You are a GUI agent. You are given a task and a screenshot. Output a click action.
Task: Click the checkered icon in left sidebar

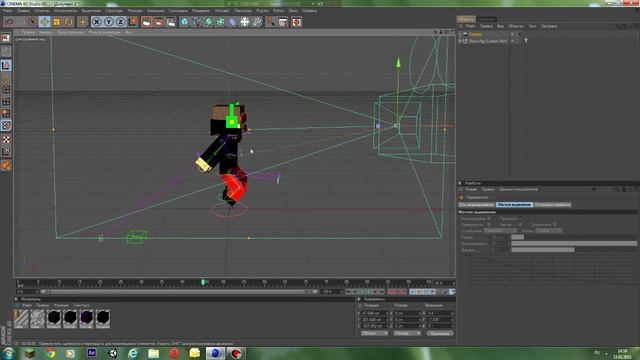point(6,139)
